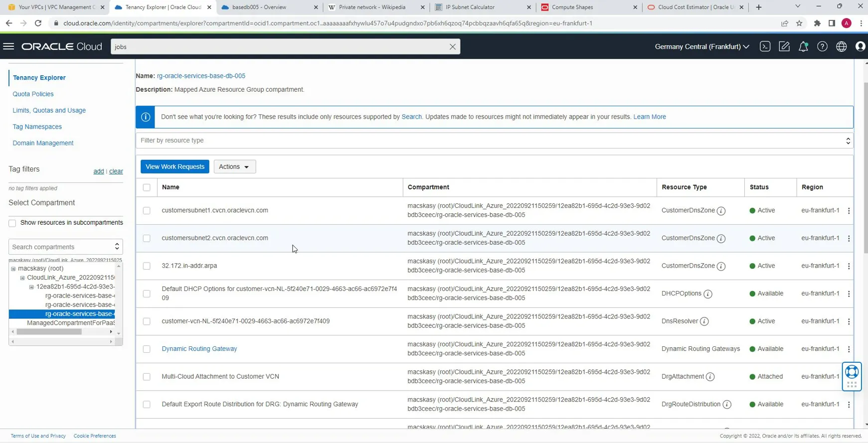868x443 pixels.
Task: Show info for CustomerDnsZone in customersubnet1 row
Action: pos(721,211)
